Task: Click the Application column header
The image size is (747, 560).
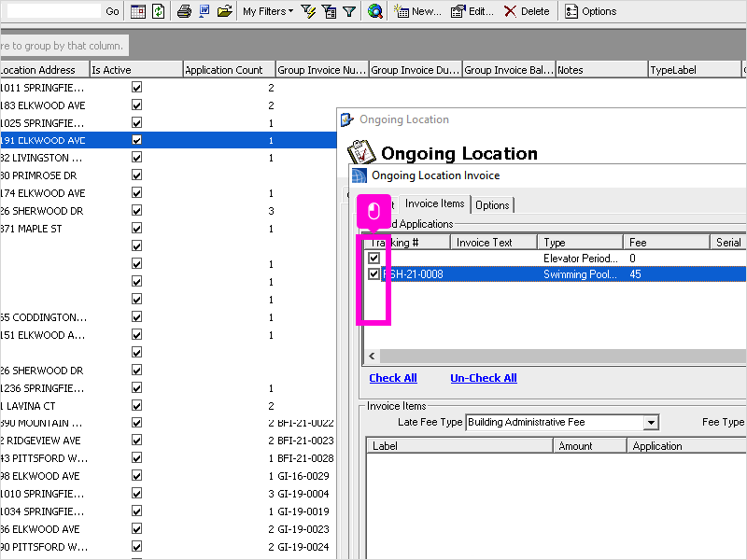Action: click(687, 446)
